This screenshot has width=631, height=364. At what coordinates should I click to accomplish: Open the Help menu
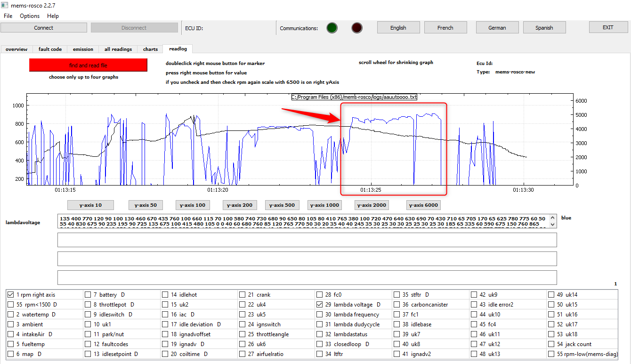pyautogui.click(x=53, y=16)
